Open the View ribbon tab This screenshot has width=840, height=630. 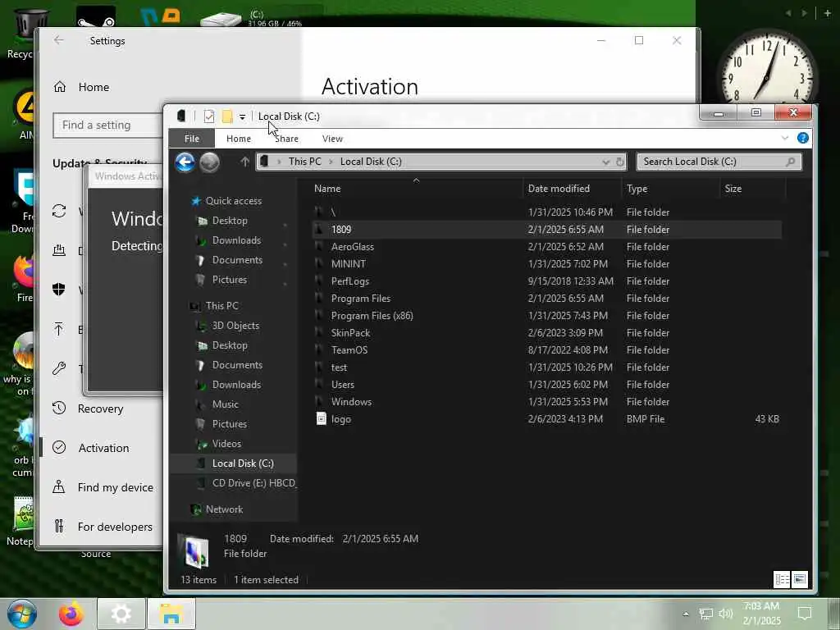tap(332, 138)
